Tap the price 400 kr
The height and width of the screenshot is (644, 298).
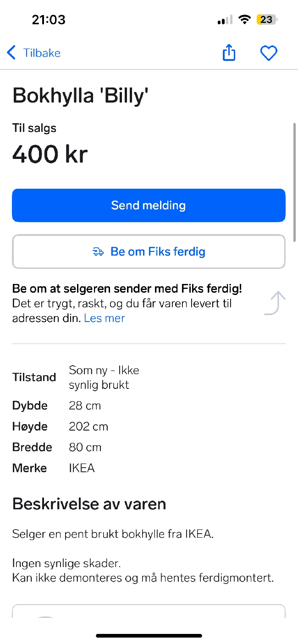coord(50,154)
